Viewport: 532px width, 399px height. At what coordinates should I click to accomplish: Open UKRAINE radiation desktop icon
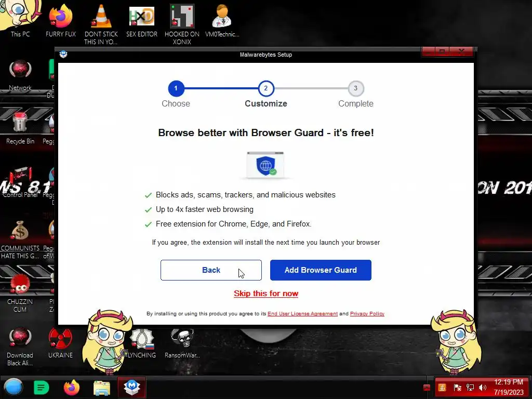(x=60, y=343)
